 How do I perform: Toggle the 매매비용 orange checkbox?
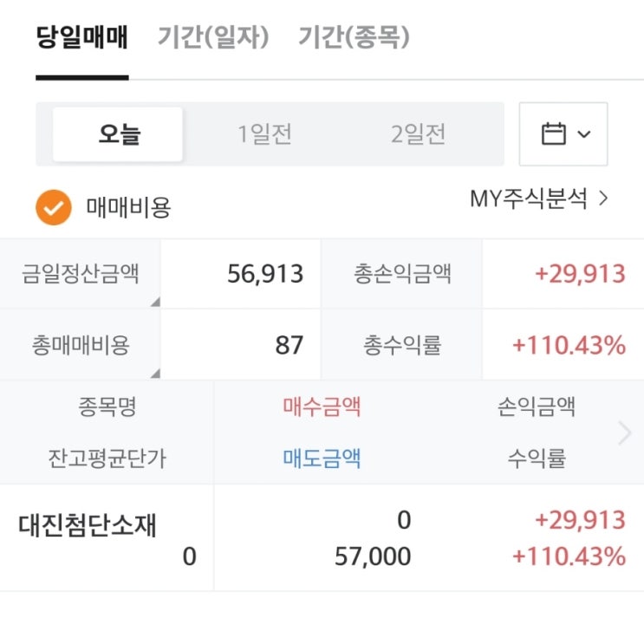click(54, 208)
